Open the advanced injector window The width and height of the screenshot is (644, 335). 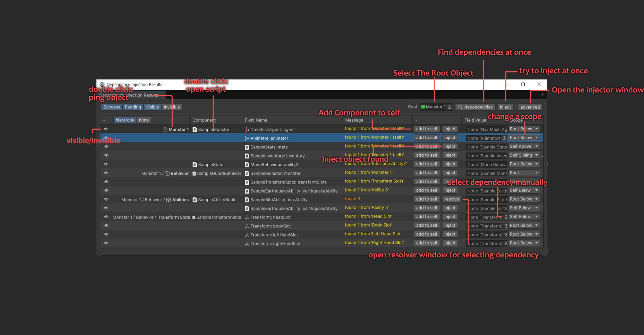[x=530, y=107]
